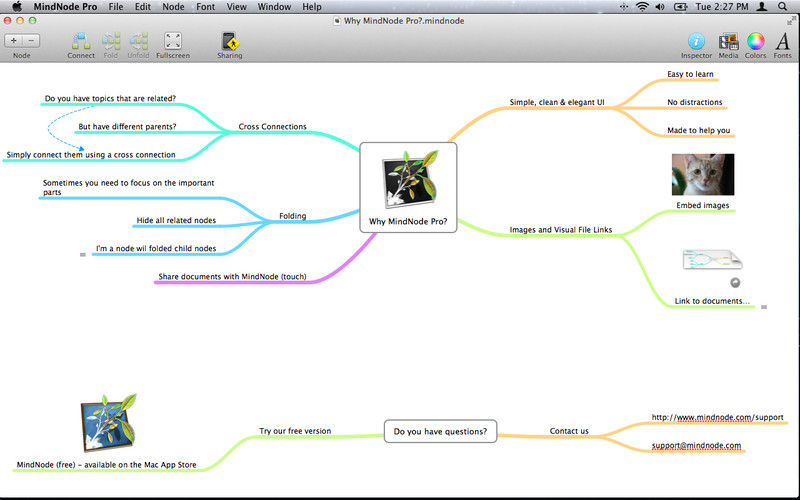Click the clock showing Tue 2:27 PM
The height and width of the screenshot is (500, 800).
point(722,7)
